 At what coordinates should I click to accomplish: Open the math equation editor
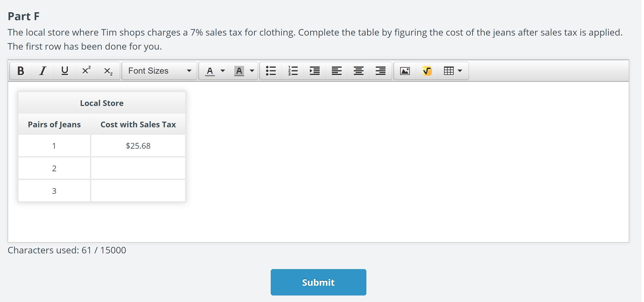(x=427, y=71)
